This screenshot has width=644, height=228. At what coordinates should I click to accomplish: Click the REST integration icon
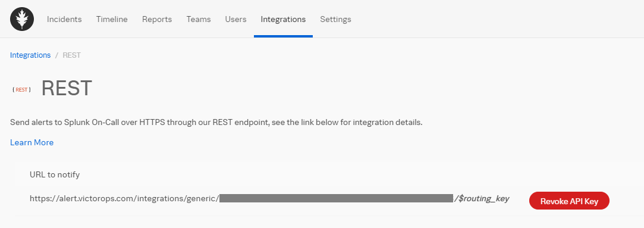[x=22, y=89]
